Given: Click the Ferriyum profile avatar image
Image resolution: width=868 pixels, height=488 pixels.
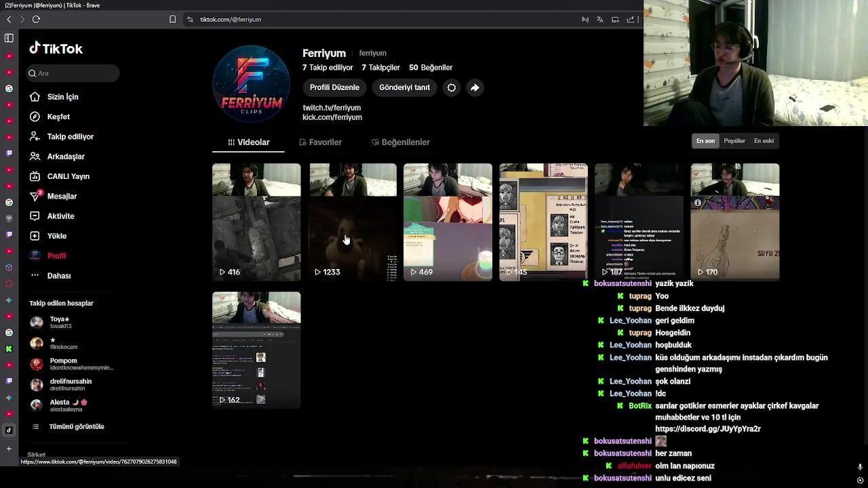Looking at the screenshot, I should [x=252, y=84].
